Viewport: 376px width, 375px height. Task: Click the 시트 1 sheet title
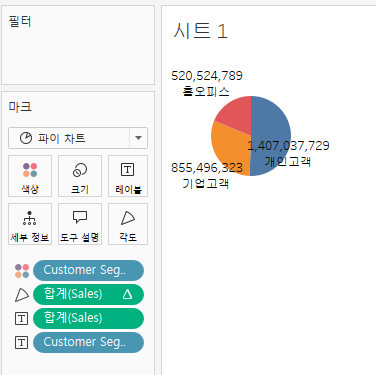coord(201,31)
